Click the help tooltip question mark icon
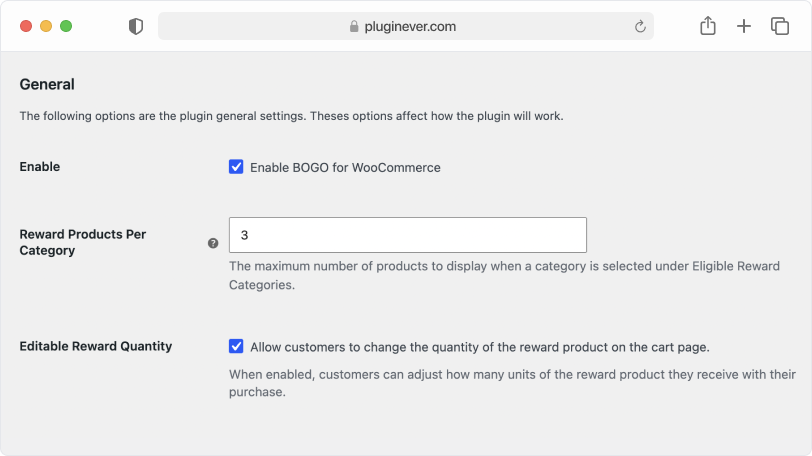The width and height of the screenshot is (812, 456). click(213, 243)
